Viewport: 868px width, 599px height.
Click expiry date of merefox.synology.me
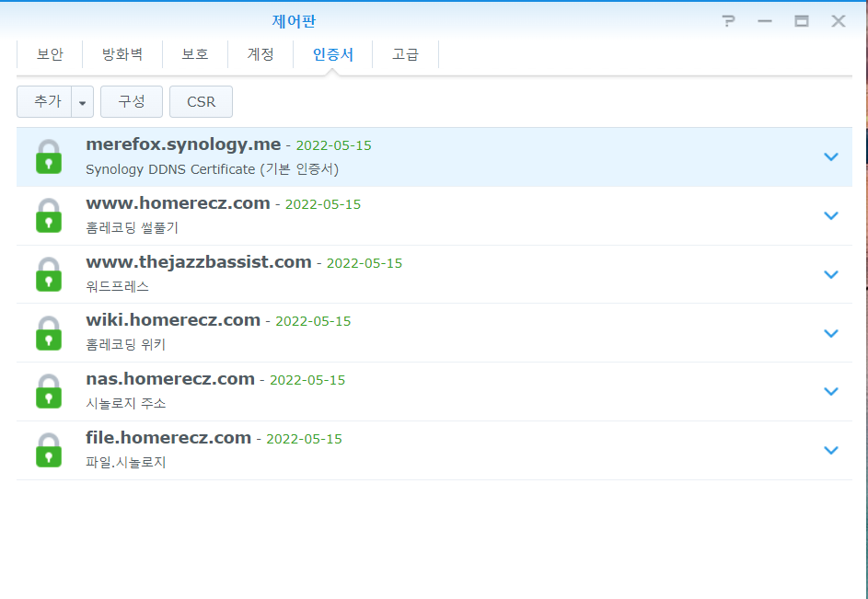pyautogui.click(x=334, y=145)
